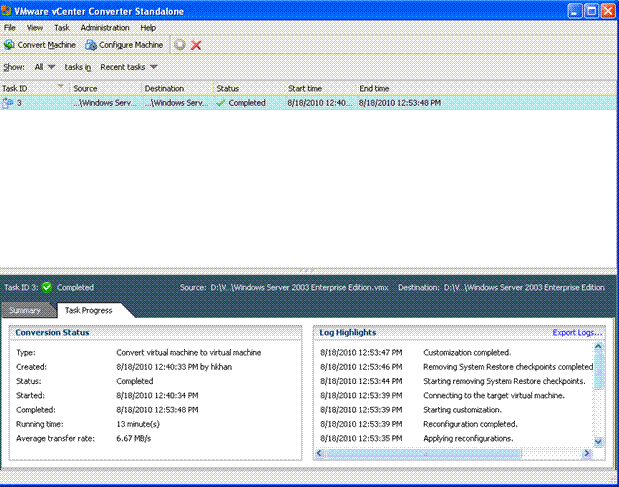
Task: Click the 'Applying reconfigurations.' log entry
Action: point(468,438)
